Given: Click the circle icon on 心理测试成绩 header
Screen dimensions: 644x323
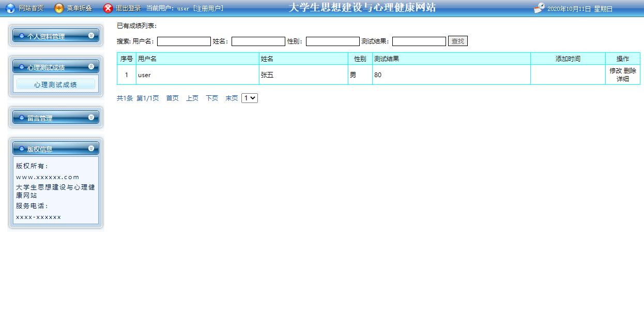Looking at the screenshot, I should 21,66.
